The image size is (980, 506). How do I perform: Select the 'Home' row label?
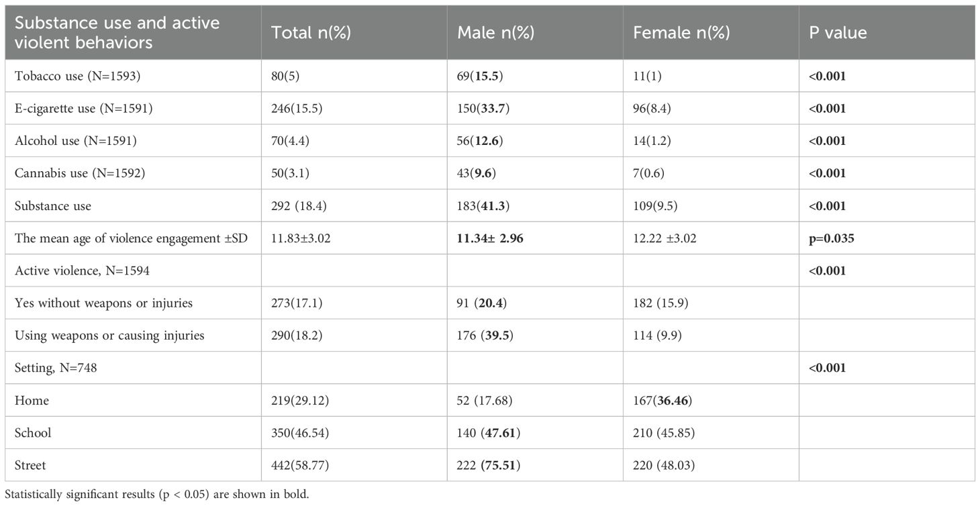coord(32,401)
